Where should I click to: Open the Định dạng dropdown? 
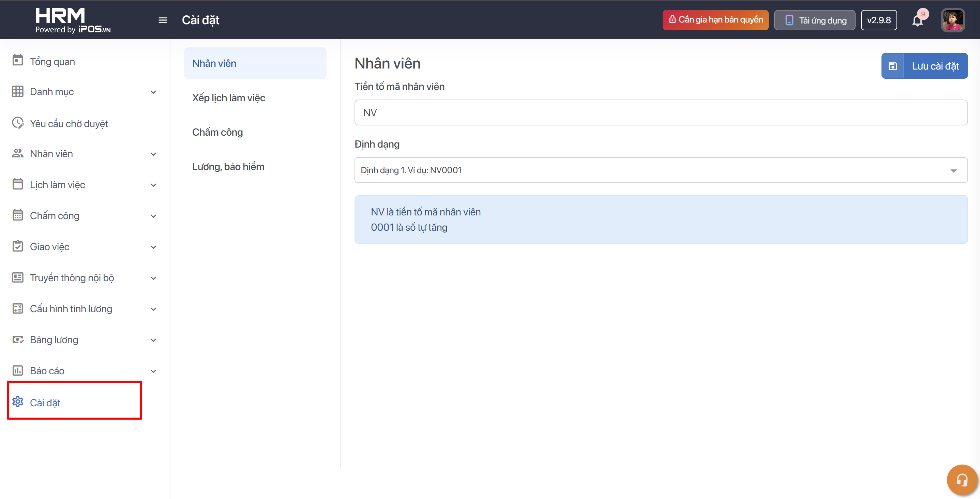point(661,170)
